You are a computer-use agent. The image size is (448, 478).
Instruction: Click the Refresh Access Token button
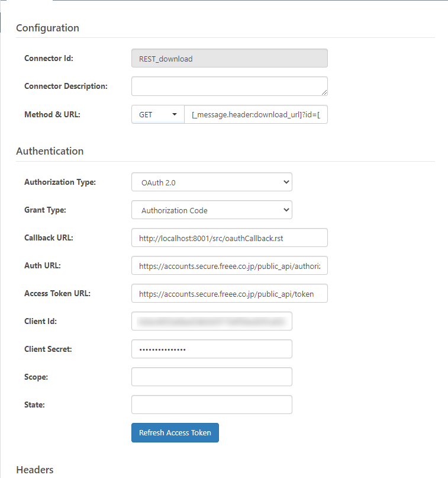(175, 432)
